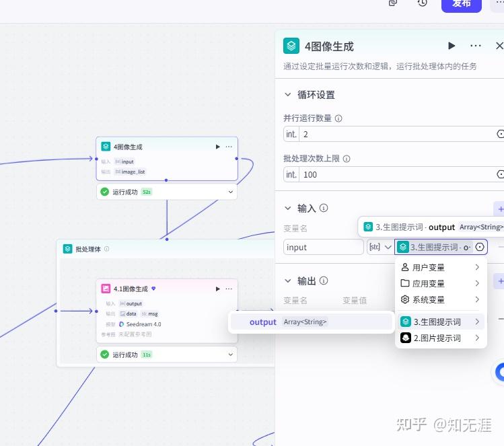Screen dimensions: 504x446
Task: Click the gem badge beside 4.1图像生成
Action: [x=153, y=289]
